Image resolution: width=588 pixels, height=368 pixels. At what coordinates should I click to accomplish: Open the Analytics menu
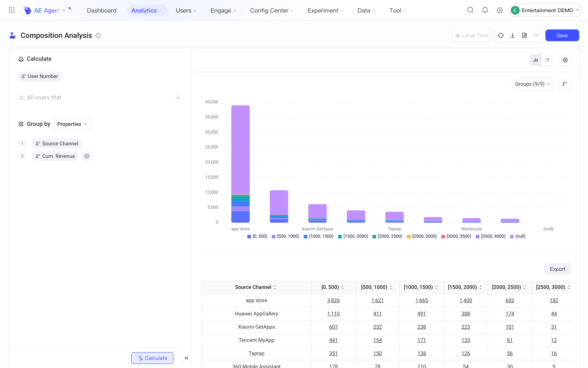tap(147, 10)
